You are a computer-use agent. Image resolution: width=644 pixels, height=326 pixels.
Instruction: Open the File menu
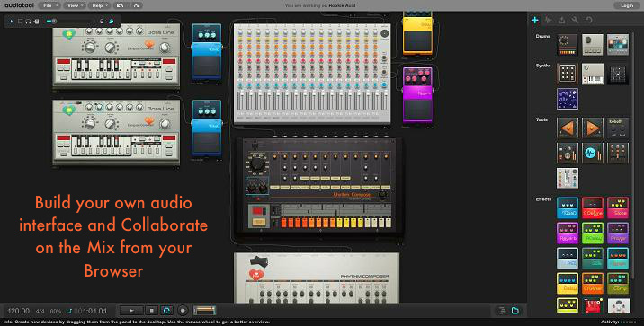click(49, 5)
